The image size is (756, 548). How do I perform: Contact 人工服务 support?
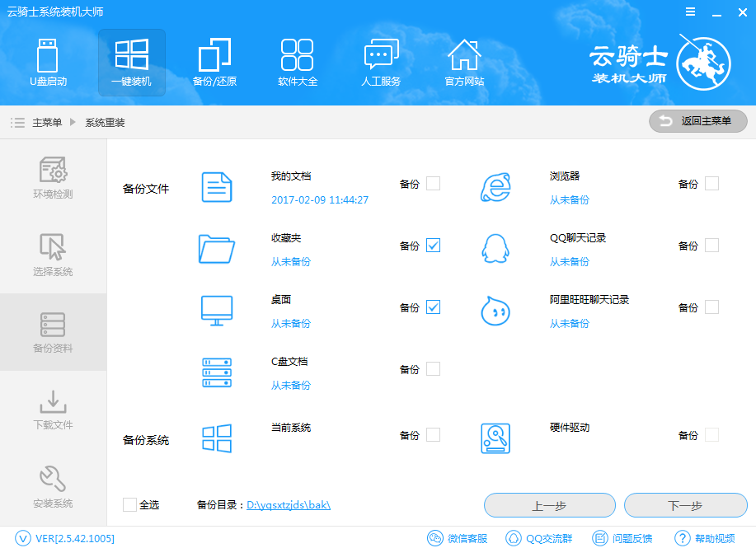[x=381, y=63]
